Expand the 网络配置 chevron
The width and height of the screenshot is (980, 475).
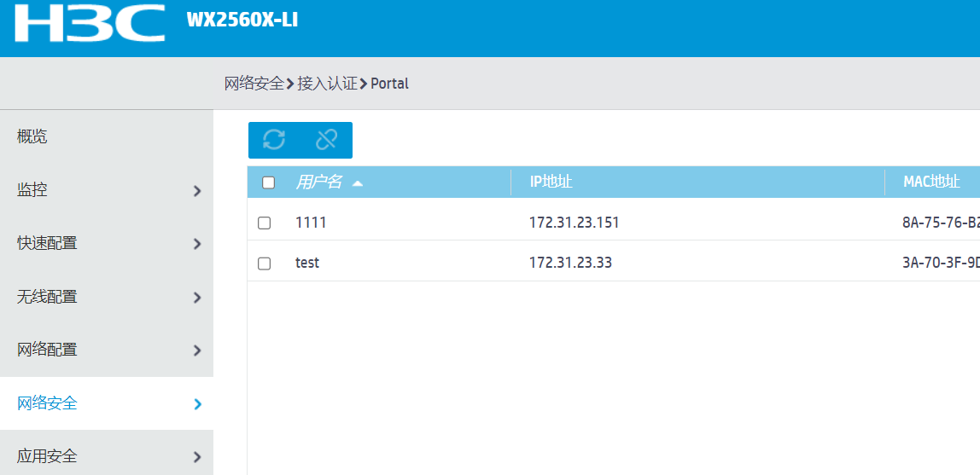197,350
